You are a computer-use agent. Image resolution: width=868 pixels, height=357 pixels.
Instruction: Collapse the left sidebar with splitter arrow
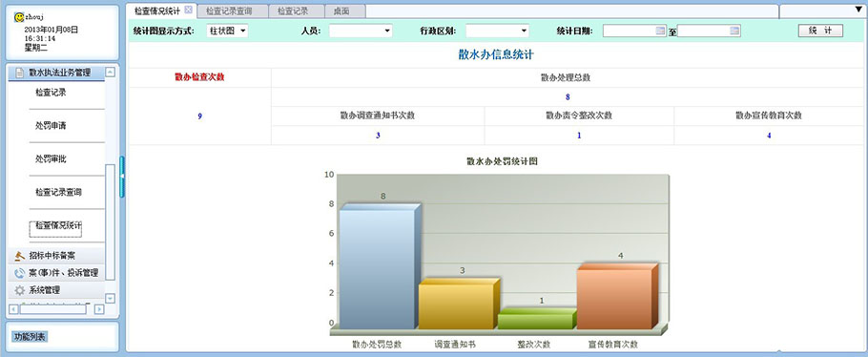point(122,177)
